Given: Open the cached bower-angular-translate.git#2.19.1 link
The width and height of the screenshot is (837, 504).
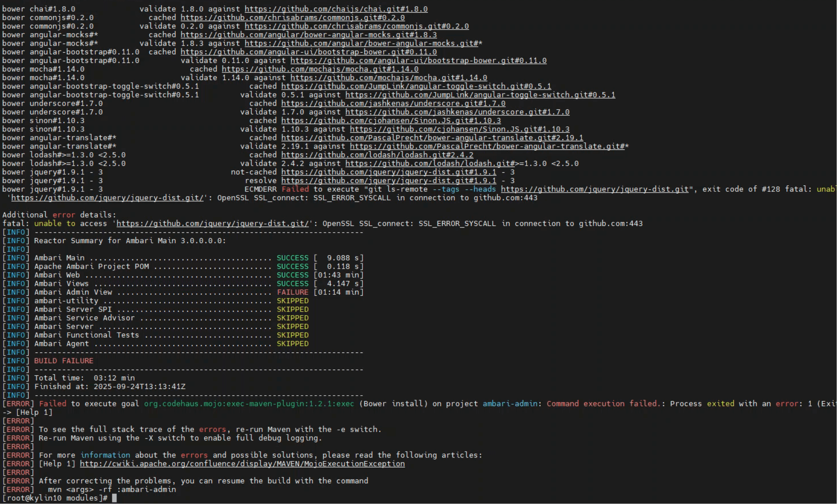Looking at the screenshot, I should [432, 138].
